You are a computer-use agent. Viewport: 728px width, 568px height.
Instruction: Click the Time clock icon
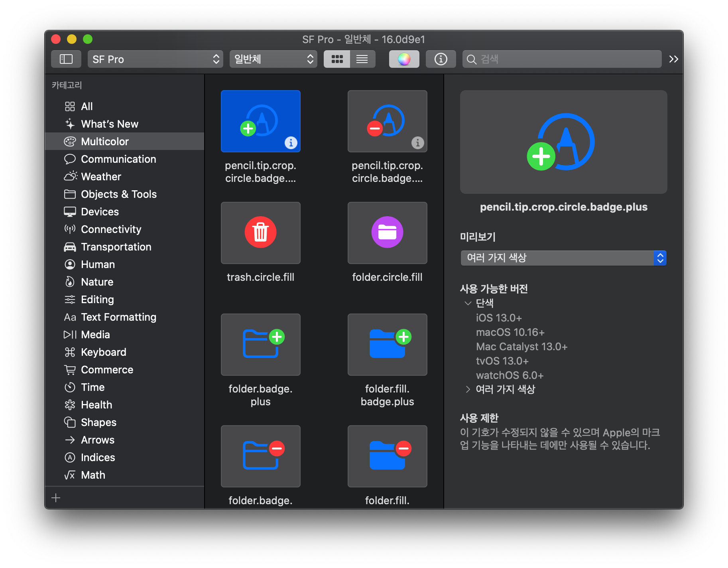[x=70, y=387]
